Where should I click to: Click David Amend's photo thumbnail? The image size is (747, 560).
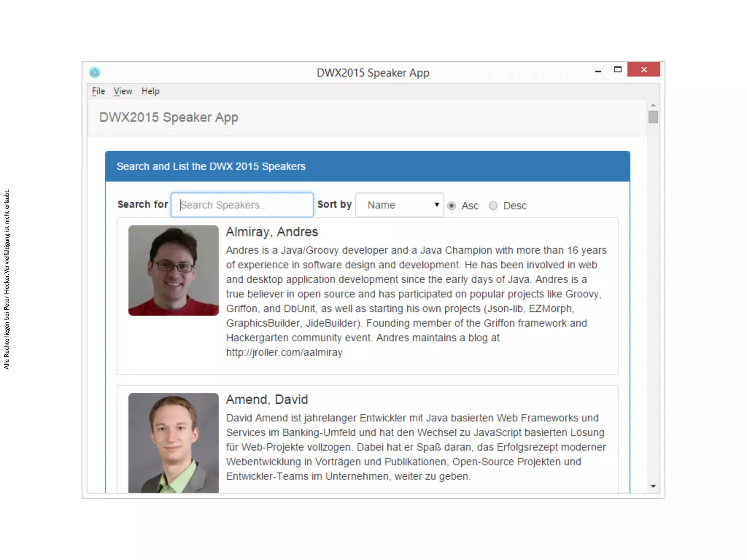point(173,443)
